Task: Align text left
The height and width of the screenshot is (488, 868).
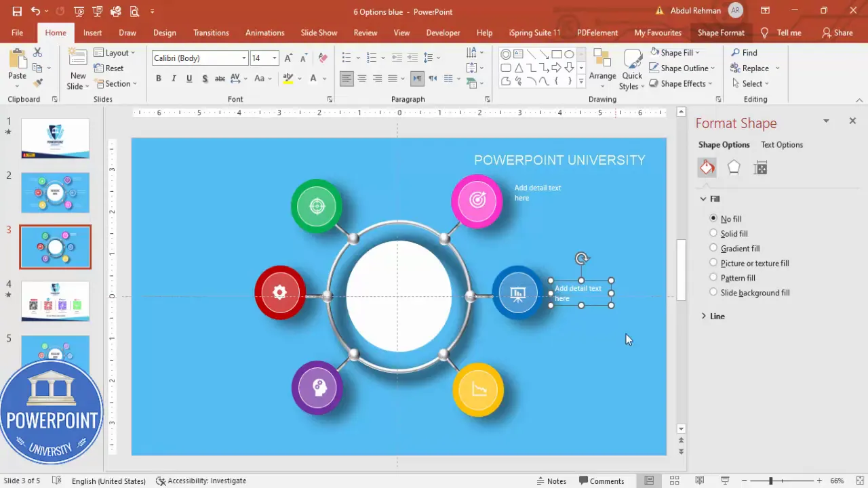Action: 347,79
